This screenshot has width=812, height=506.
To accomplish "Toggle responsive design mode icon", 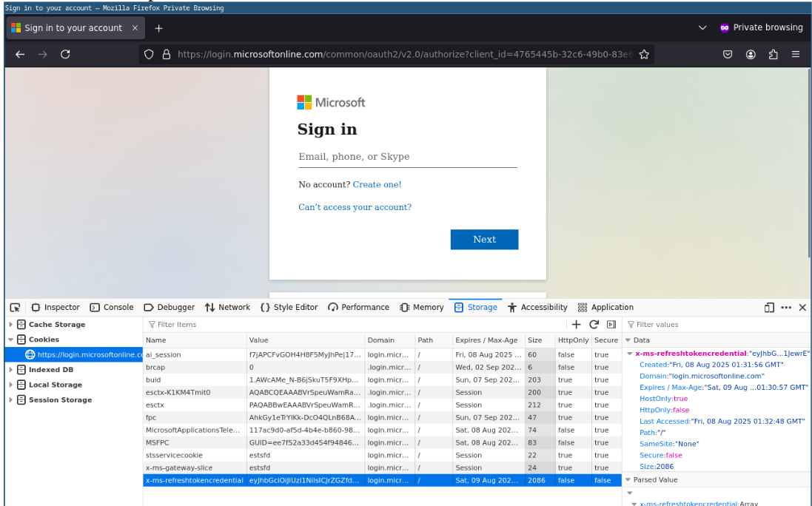I will (x=769, y=308).
